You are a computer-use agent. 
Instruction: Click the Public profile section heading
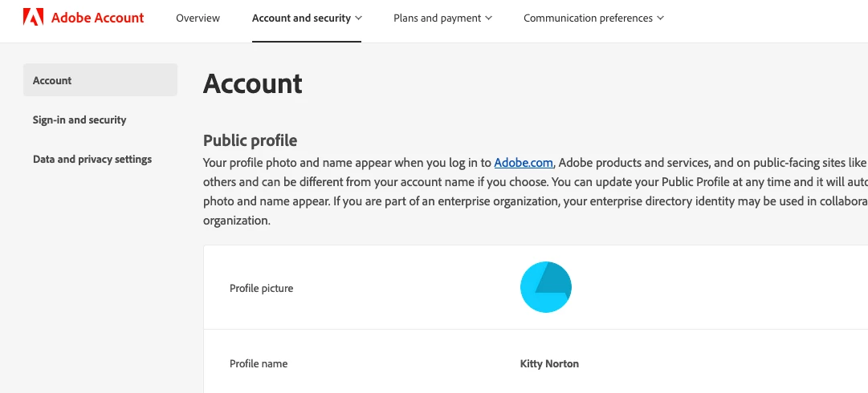pyautogui.click(x=250, y=140)
